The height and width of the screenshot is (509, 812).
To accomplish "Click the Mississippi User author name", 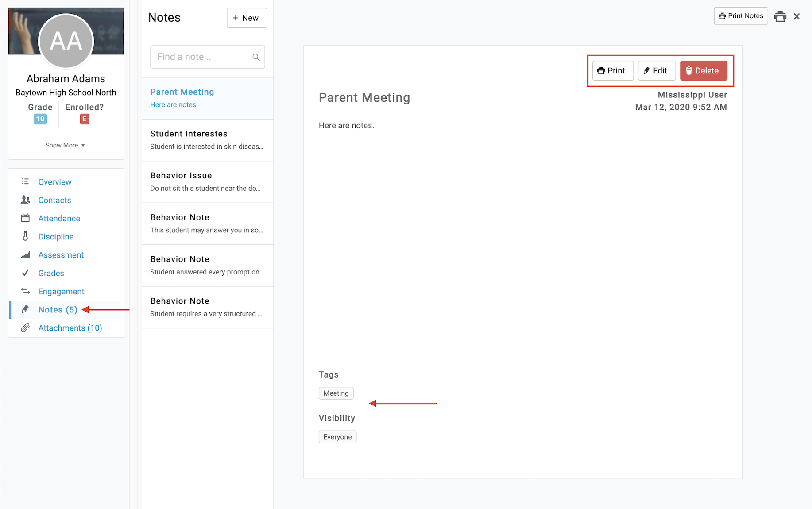I will [x=692, y=95].
